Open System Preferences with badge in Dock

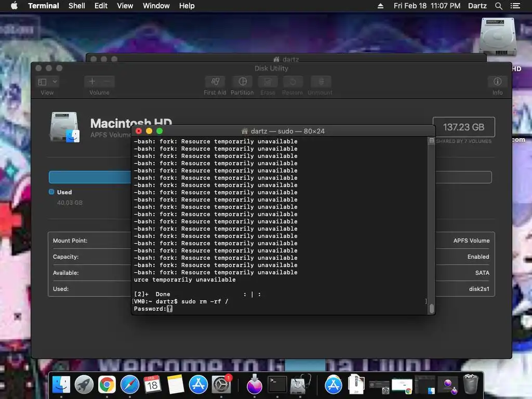tap(221, 384)
